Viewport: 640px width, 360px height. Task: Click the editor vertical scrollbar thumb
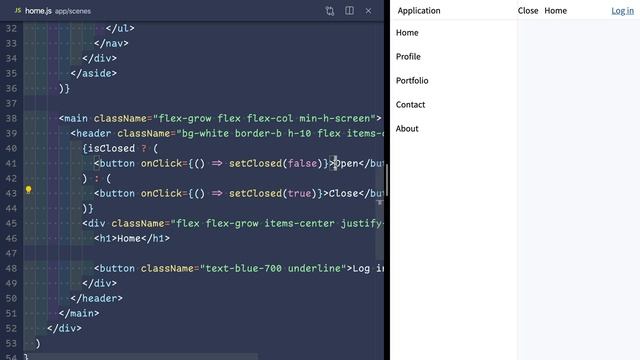(x=386, y=180)
